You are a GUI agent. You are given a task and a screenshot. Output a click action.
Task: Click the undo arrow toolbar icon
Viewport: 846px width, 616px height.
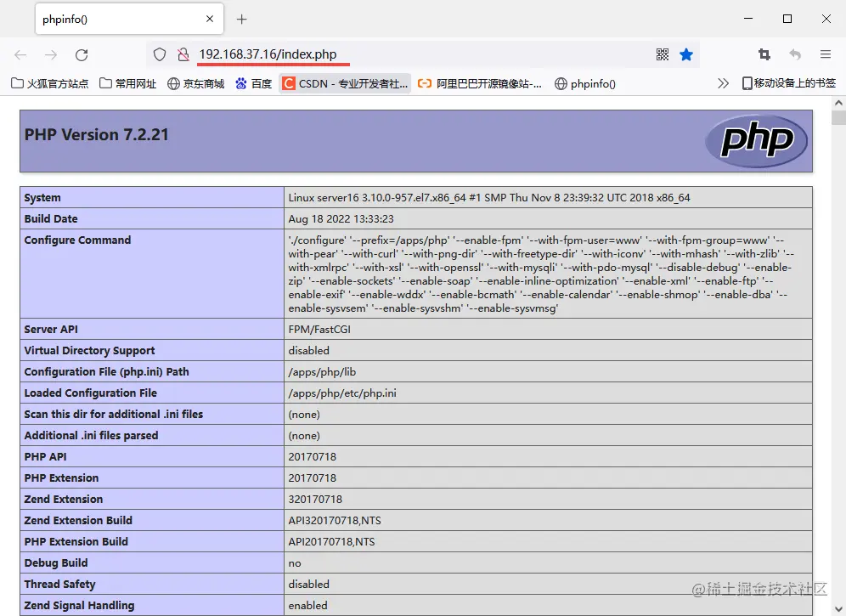pos(795,54)
